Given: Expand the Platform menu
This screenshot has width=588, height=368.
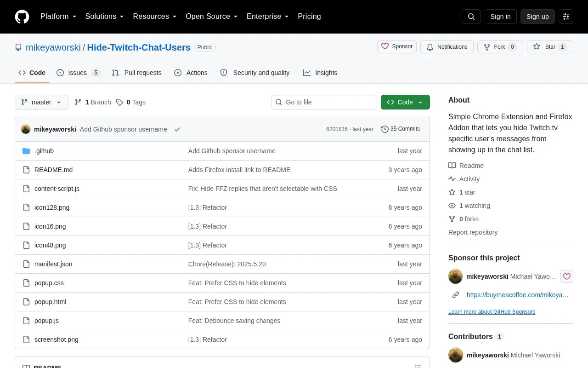Looking at the screenshot, I should click(x=58, y=17).
